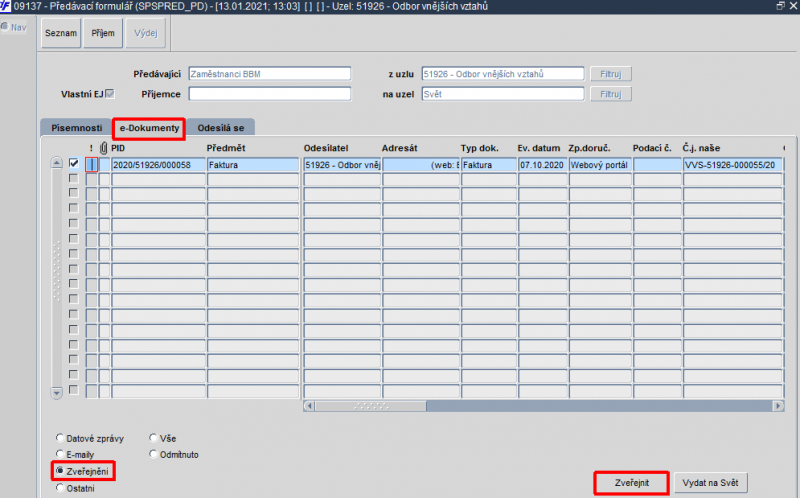Click PID cell 2020/51926/000058
Viewport: 800px width, 498px height.
(159, 165)
